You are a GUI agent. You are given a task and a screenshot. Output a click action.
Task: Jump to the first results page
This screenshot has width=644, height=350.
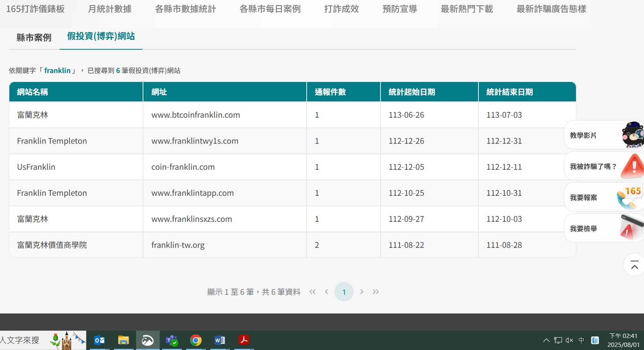pos(312,292)
